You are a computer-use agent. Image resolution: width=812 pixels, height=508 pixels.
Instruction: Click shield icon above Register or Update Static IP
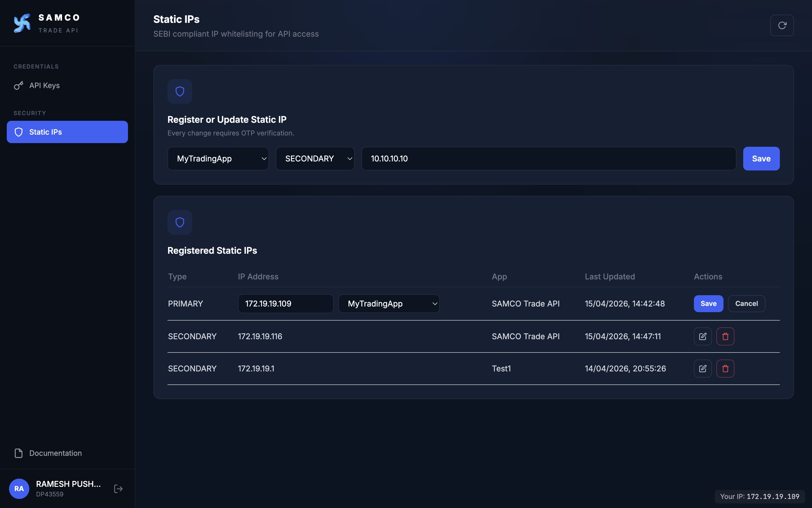pyautogui.click(x=180, y=91)
